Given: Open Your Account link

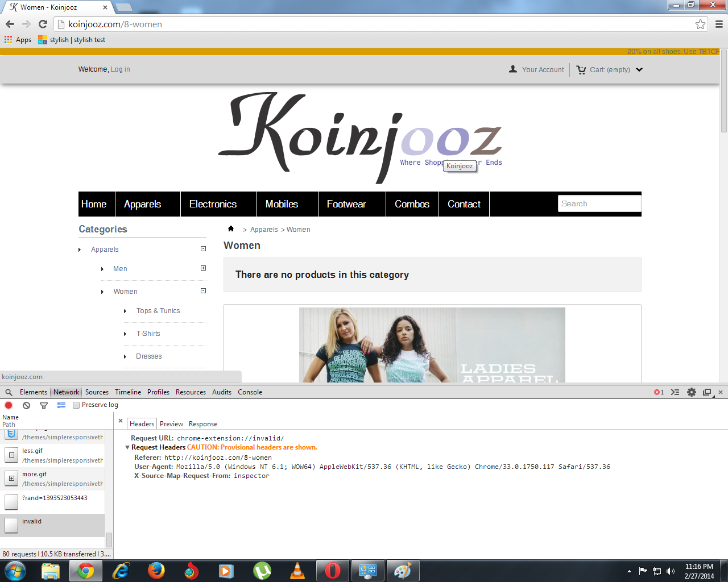Looking at the screenshot, I should click(x=536, y=69).
